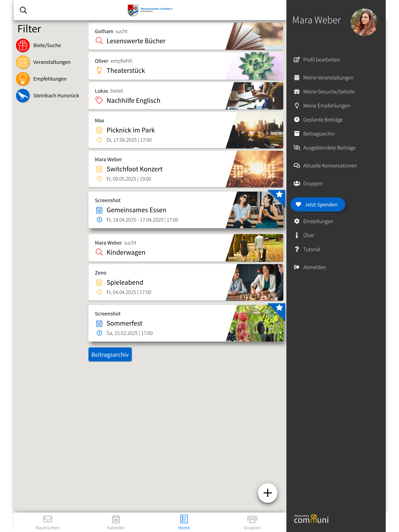Open the Spieleabend event
399x532 pixels.
point(185,282)
